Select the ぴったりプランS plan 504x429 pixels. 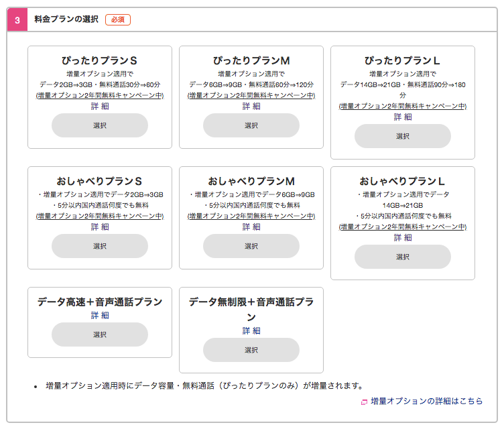point(100,125)
